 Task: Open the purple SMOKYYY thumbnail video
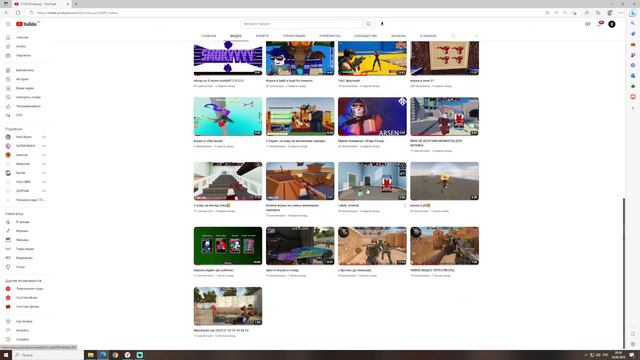click(x=228, y=58)
